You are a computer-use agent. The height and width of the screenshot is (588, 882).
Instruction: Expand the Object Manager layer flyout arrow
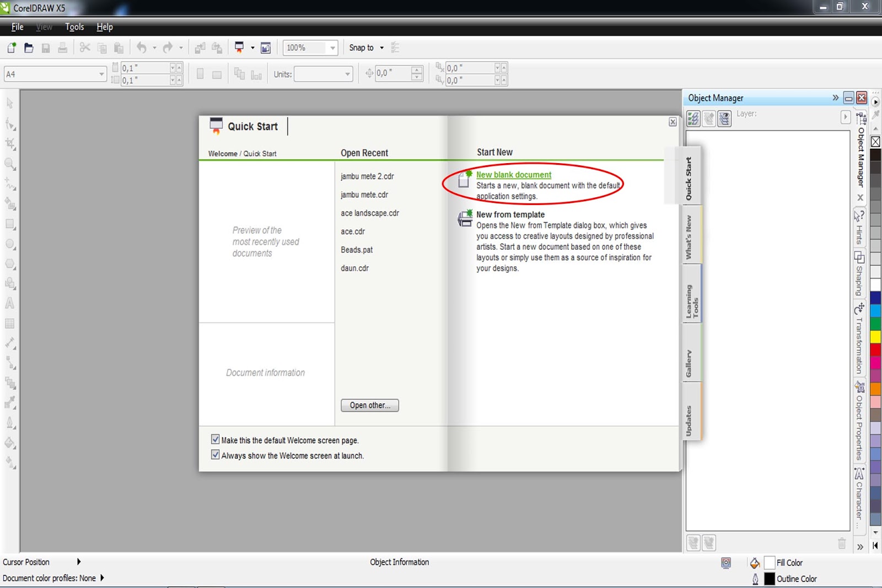coord(846,117)
